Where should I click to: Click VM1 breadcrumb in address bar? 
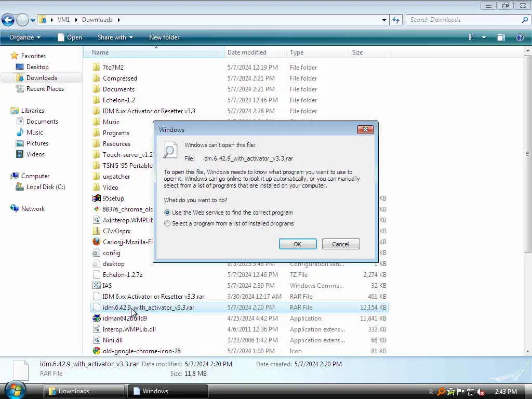tap(63, 20)
